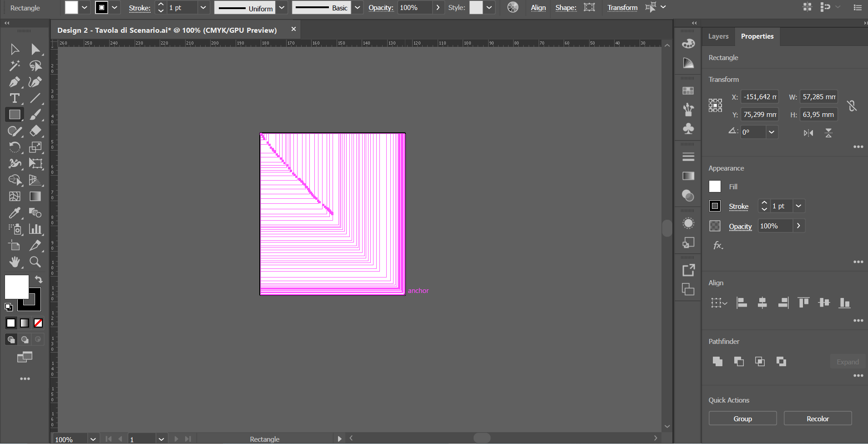The width and height of the screenshot is (868, 444).
Task: Click the Group quick action button
Action: coord(742,418)
